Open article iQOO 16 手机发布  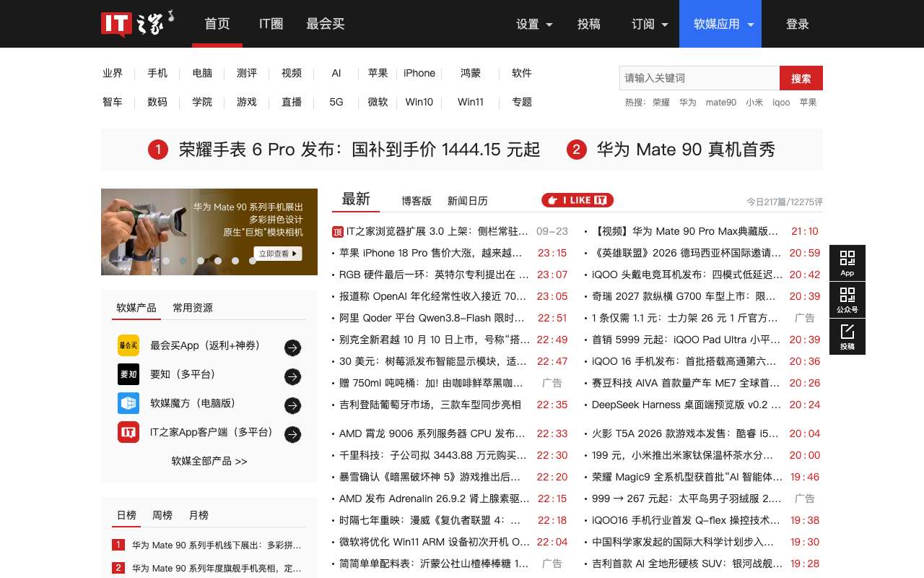pyautogui.click(x=684, y=361)
